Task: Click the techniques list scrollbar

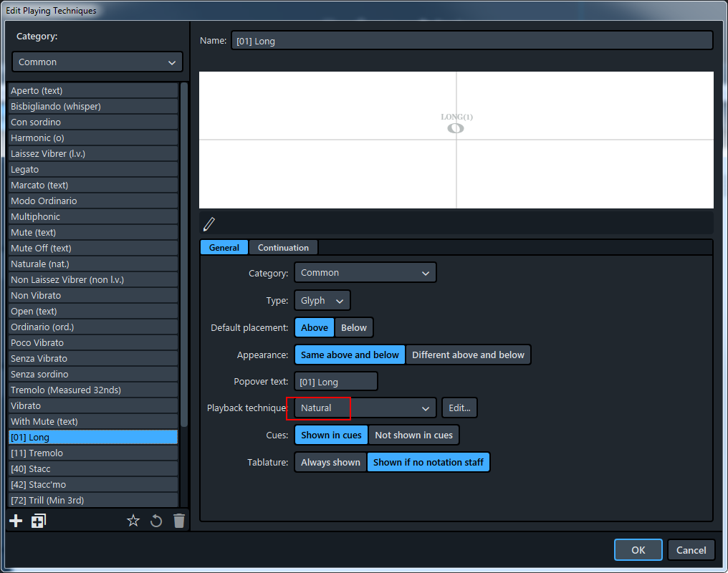Action: pyautogui.click(x=184, y=254)
